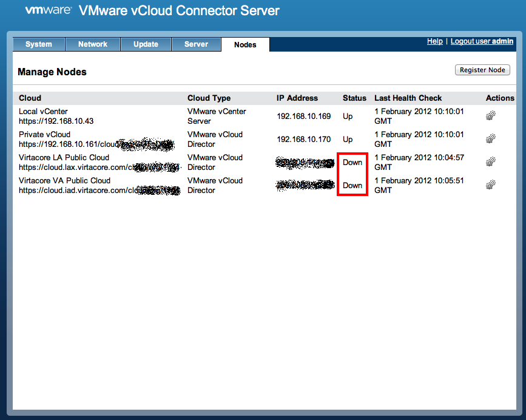The image size is (526, 420).
Task: Click IP address 192.168.10.169
Action: [x=304, y=116]
